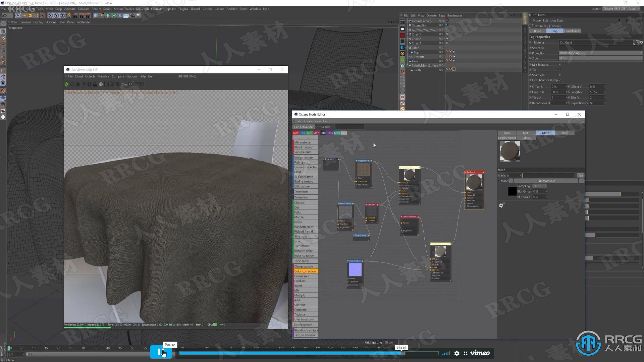This screenshot has width=644, height=362.
Task: Click the restart render icon in Live Viewer
Action: 72,84
